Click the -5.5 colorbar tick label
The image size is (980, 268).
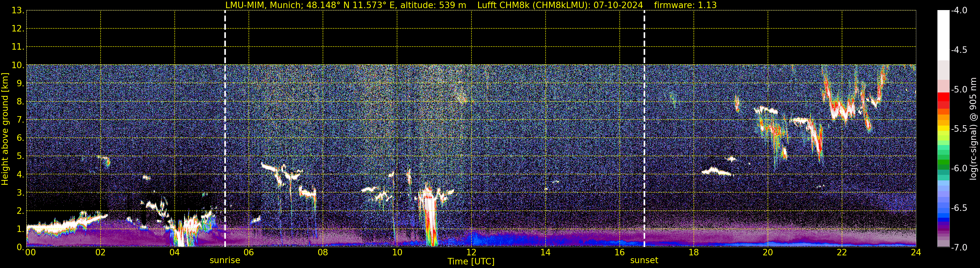click(959, 129)
